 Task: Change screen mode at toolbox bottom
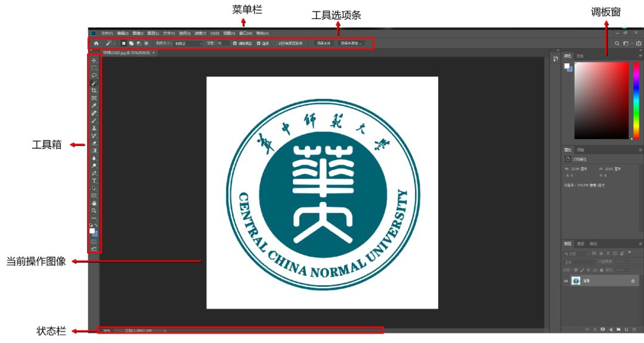94,249
